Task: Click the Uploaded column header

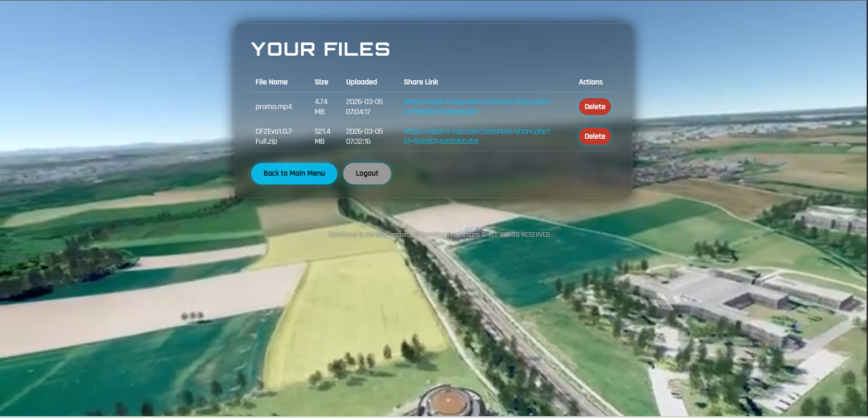Action: click(x=361, y=82)
